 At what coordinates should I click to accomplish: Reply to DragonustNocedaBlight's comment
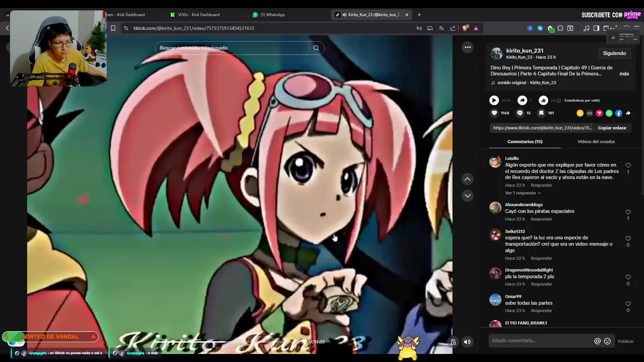(x=541, y=284)
